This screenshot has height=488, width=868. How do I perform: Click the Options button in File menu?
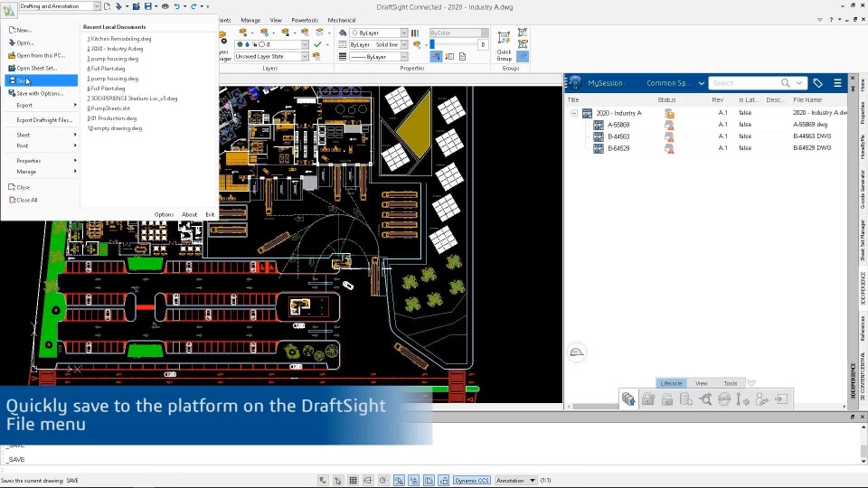(164, 215)
